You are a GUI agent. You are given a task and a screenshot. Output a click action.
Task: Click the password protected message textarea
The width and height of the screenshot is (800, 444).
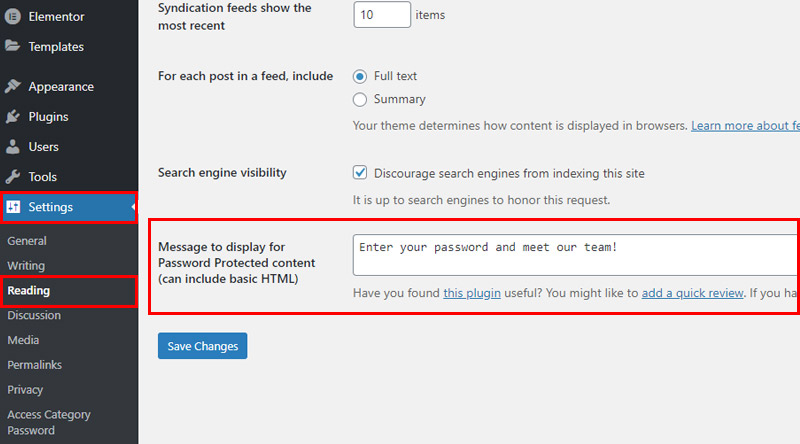[576, 255]
